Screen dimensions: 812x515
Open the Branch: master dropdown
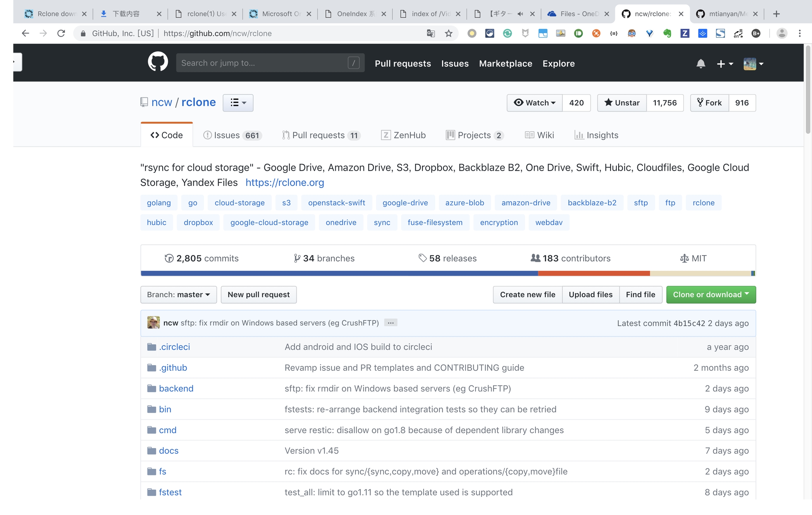pyautogui.click(x=178, y=295)
